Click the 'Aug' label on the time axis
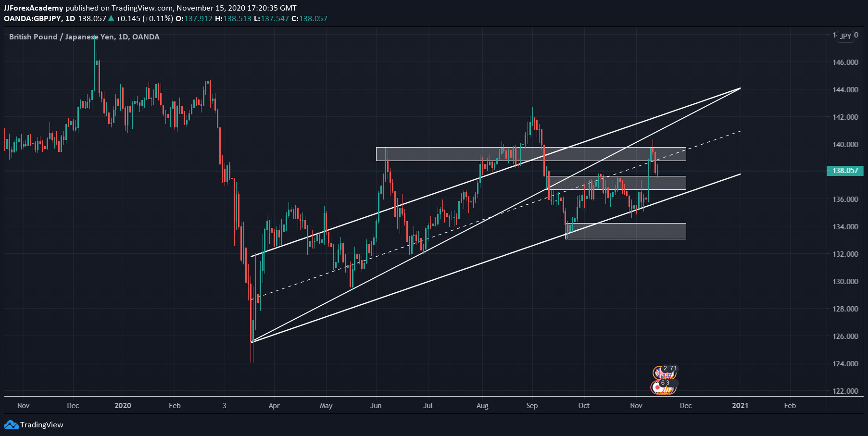 coord(482,406)
